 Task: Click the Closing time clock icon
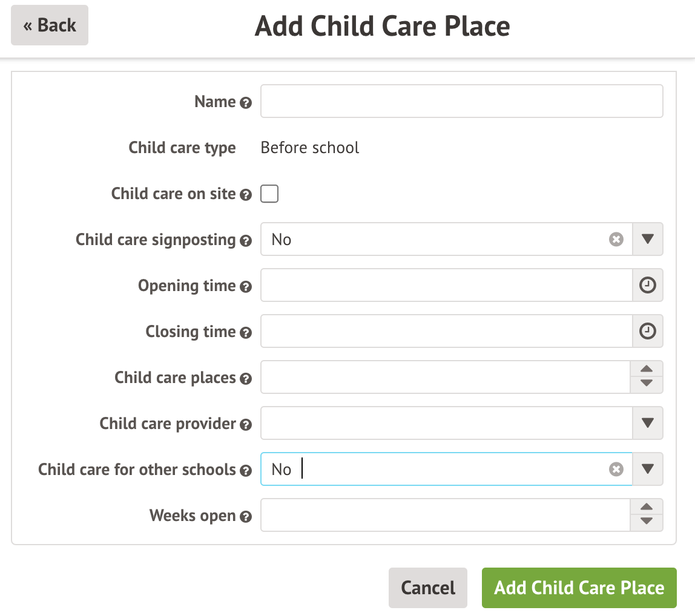tap(647, 331)
